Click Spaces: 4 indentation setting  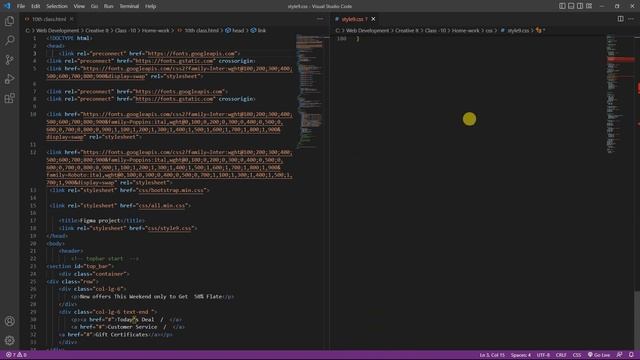[x=521, y=355]
